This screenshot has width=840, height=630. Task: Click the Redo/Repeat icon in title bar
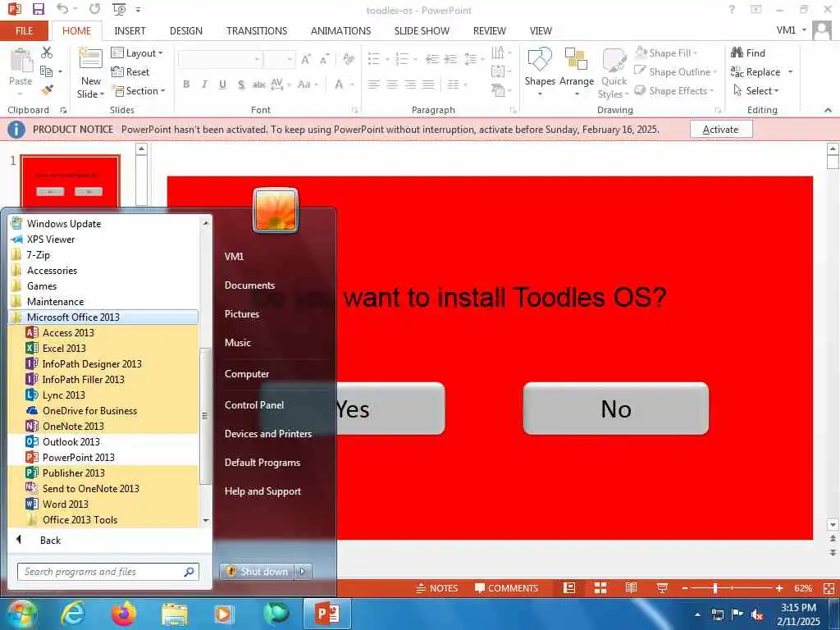[95, 9]
